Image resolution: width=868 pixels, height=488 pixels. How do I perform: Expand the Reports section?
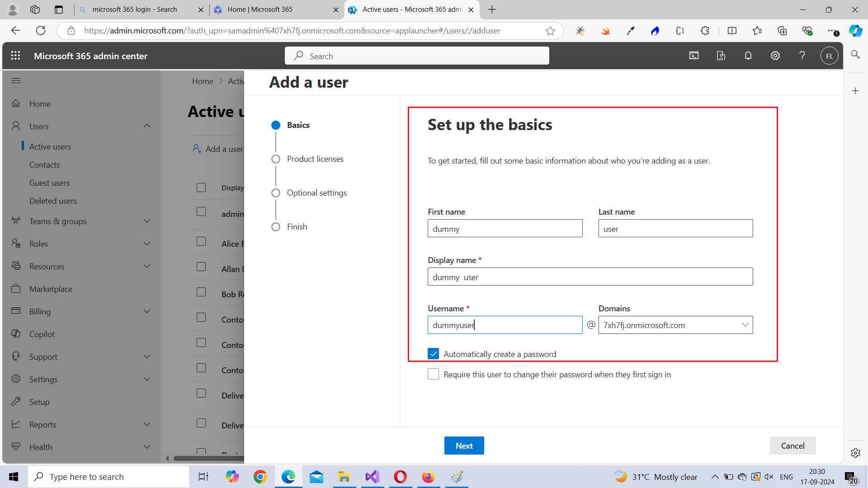coord(147,424)
